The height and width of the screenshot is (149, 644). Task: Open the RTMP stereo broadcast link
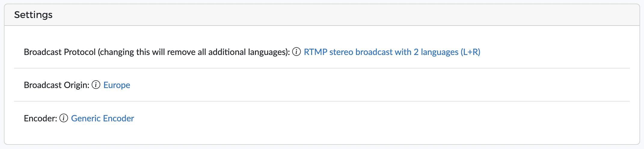coord(392,52)
